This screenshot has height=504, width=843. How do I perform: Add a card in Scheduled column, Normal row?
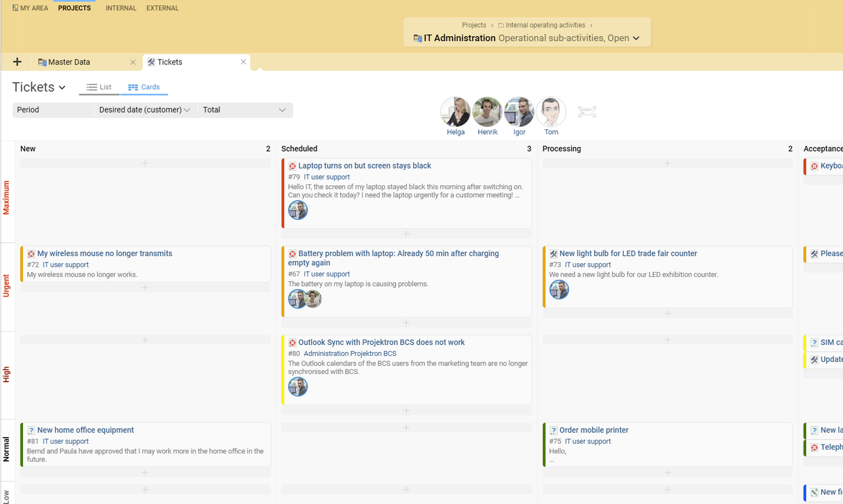click(x=406, y=428)
